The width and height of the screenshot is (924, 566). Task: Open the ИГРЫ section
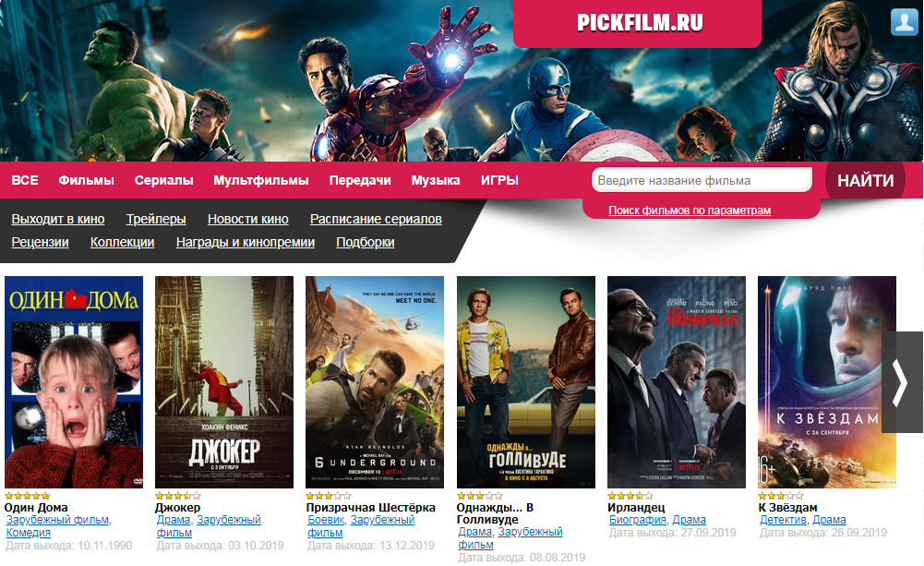(499, 180)
